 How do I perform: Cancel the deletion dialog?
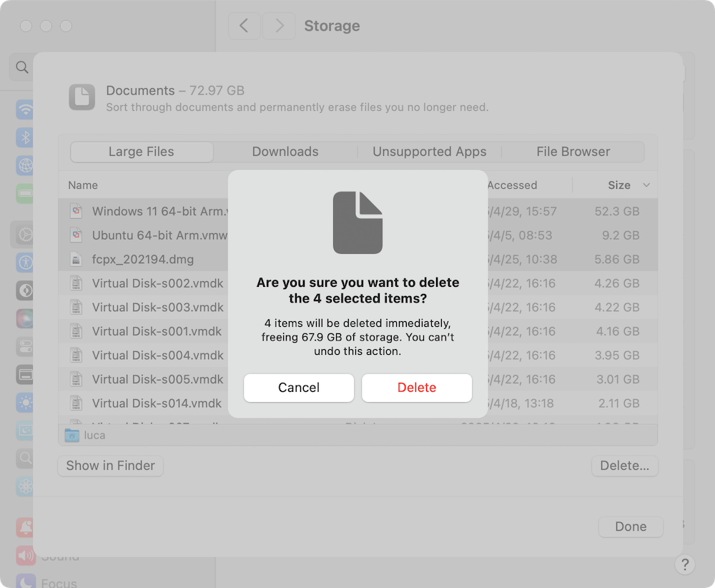pos(298,387)
